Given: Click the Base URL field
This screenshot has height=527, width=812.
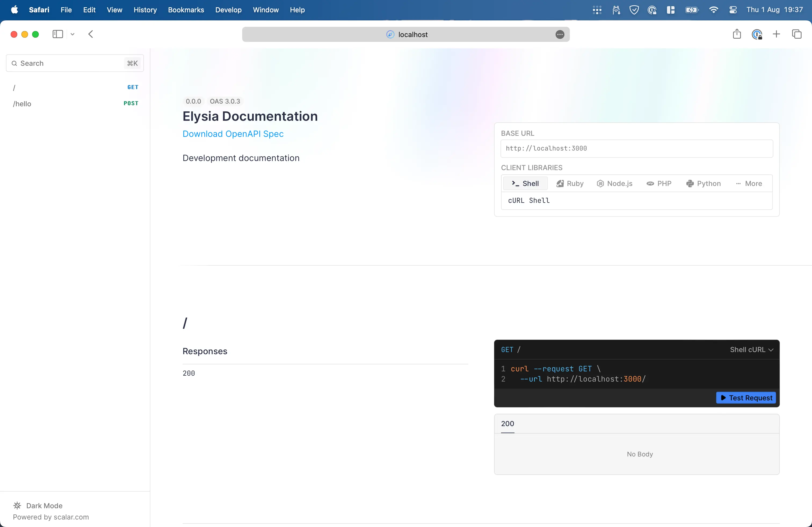Looking at the screenshot, I should [x=636, y=148].
